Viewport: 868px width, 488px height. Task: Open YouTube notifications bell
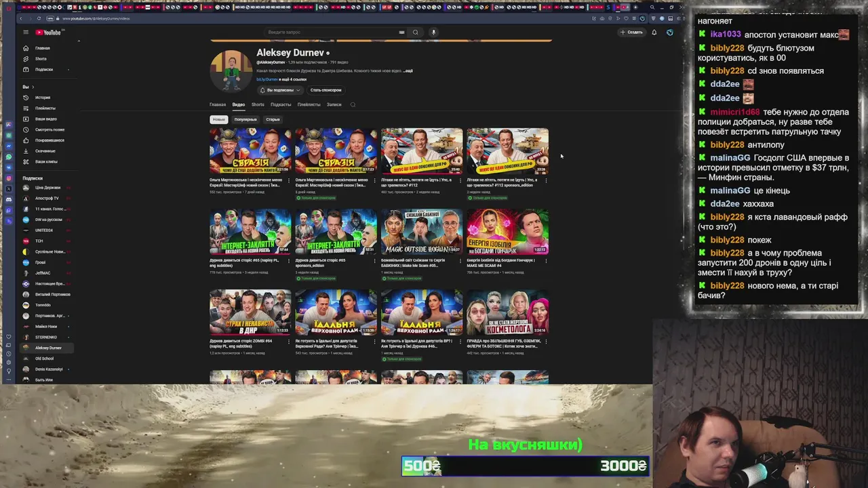click(654, 32)
